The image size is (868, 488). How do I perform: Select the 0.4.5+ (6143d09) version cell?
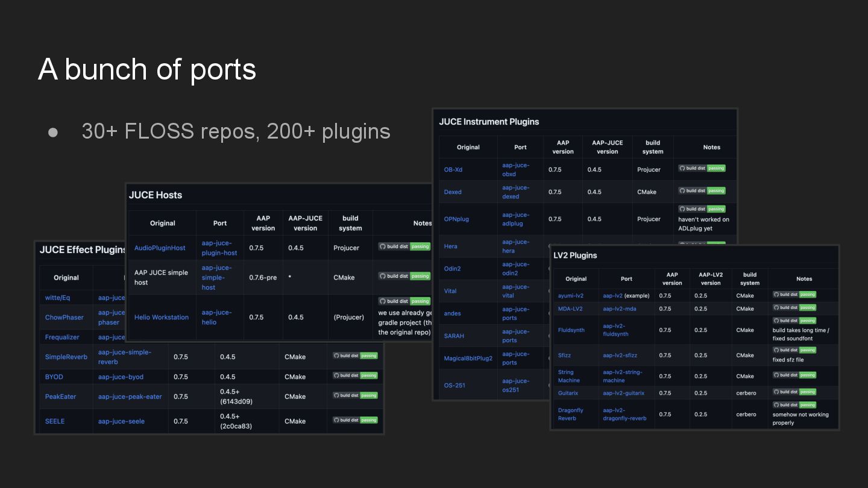pos(236,396)
